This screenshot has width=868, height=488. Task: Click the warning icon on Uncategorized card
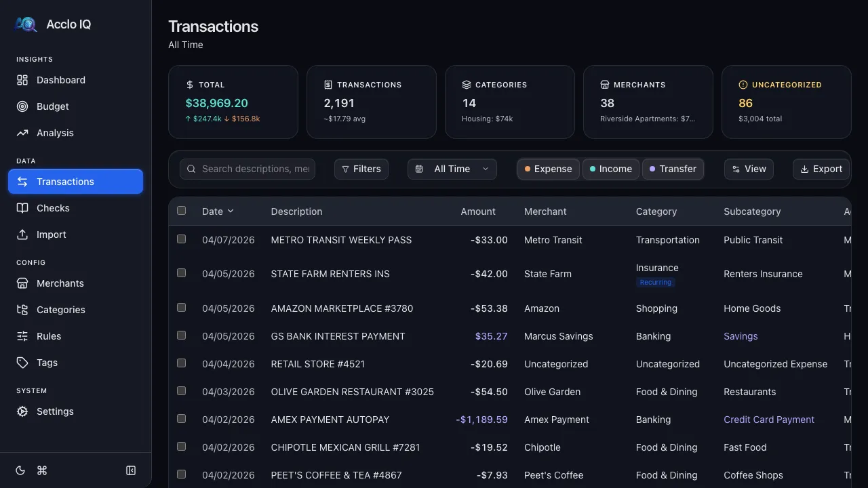[743, 85]
